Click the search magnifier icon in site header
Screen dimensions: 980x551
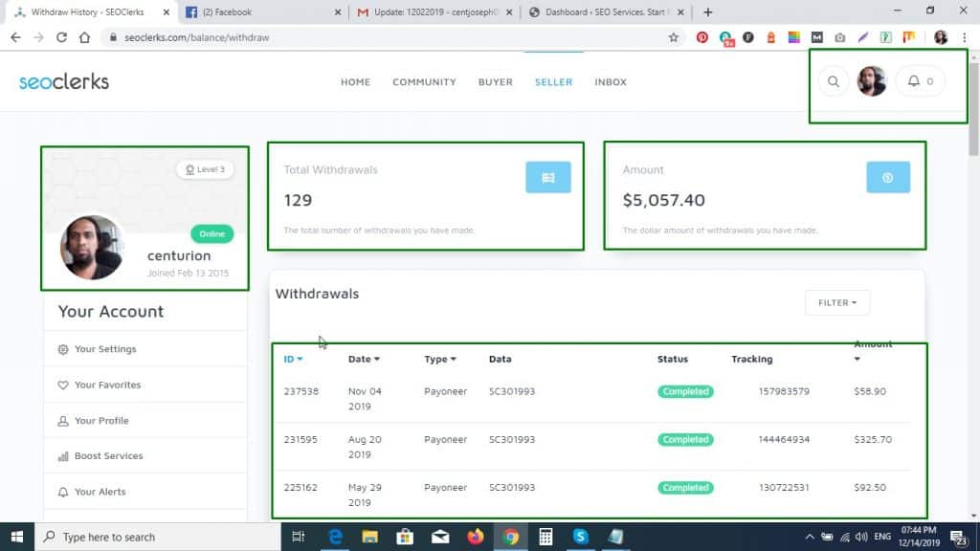[834, 82]
